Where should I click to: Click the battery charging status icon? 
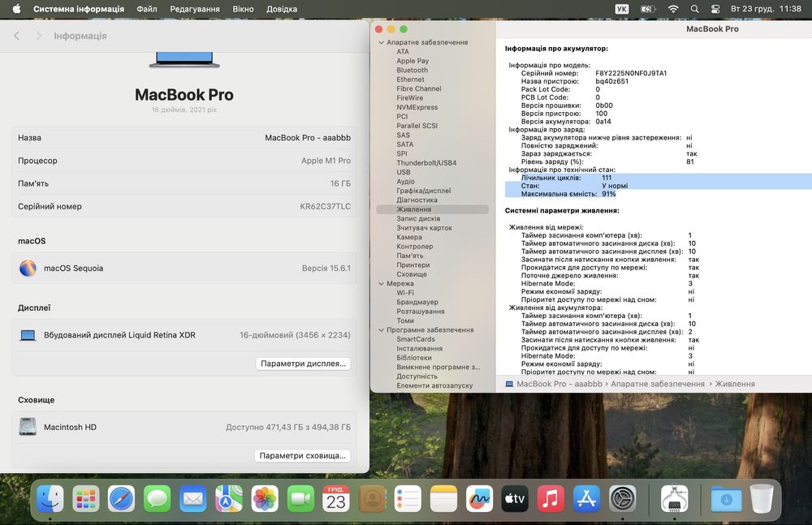(x=648, y=9)
